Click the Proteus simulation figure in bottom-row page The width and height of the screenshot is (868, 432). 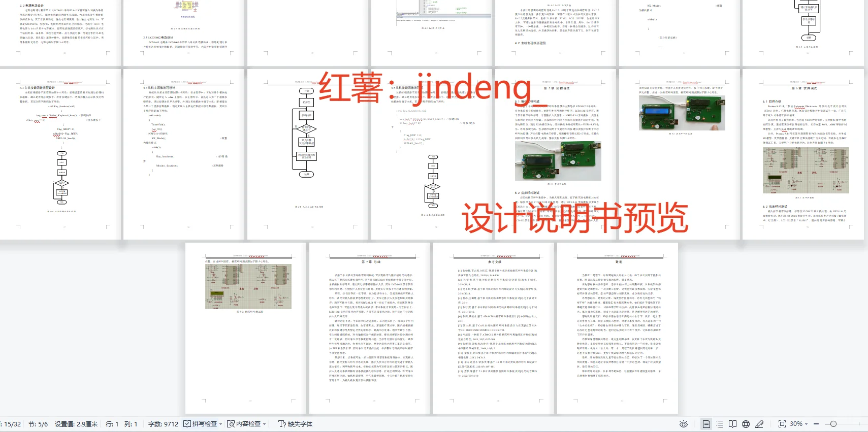[248, 286]
